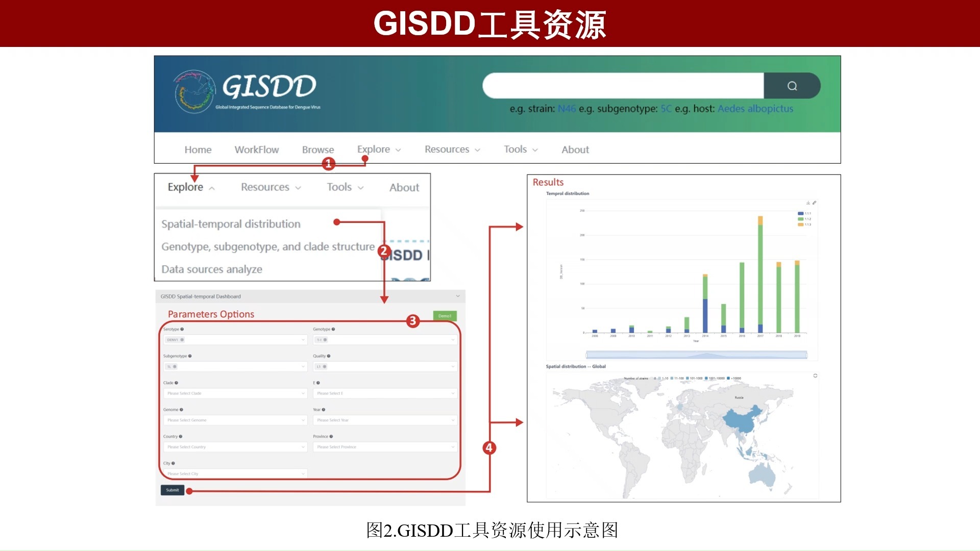This screenshot has width=980, height=551.
Task: Click the GISDD circular logo
Action: 194,92
